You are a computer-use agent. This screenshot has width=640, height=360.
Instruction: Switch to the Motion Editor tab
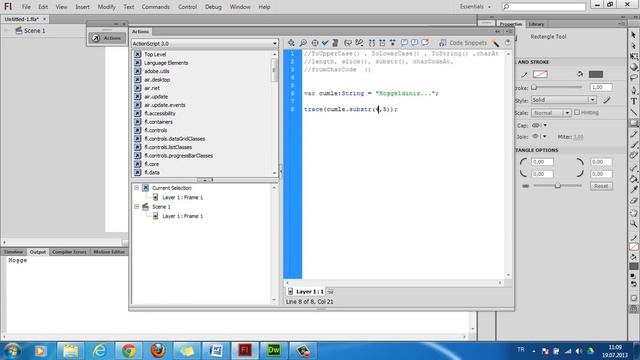coord(109,252)
